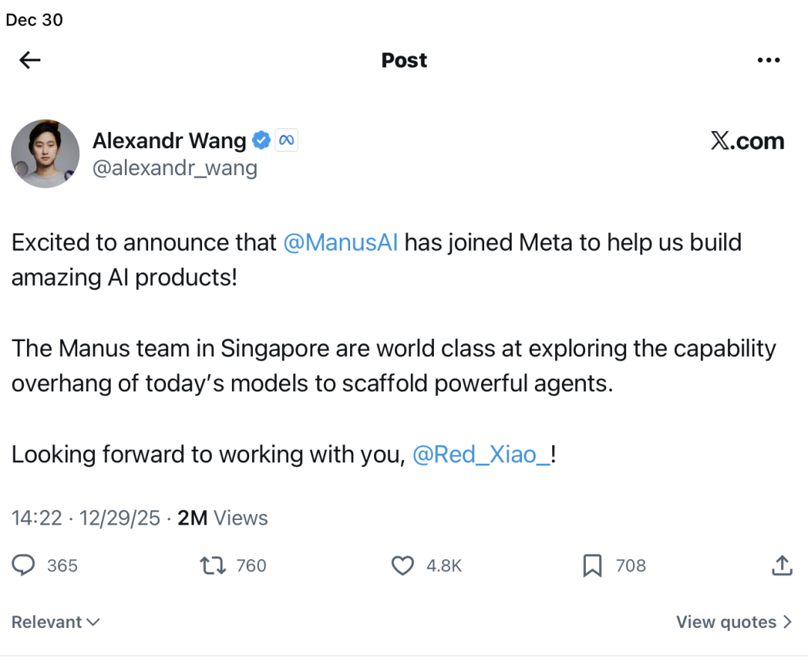Open View quotes chevron link

coord(733,622)
